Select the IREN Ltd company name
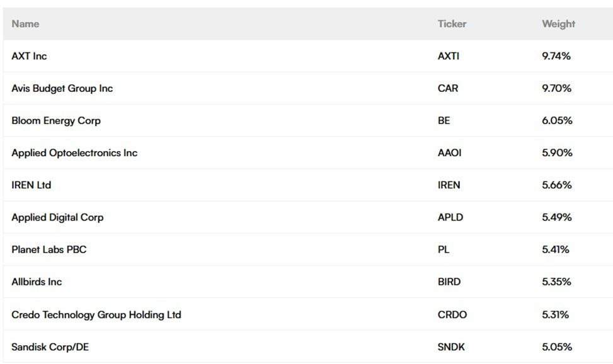Image resolution: width=613 pixels, height=364 pixels. pyautogui.click(x=31, y=185)
